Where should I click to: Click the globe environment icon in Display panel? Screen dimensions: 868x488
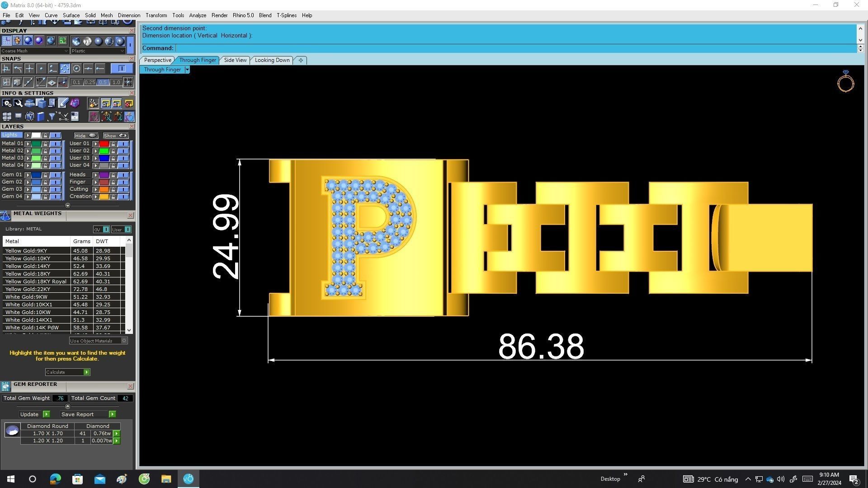tap(50, 41)
